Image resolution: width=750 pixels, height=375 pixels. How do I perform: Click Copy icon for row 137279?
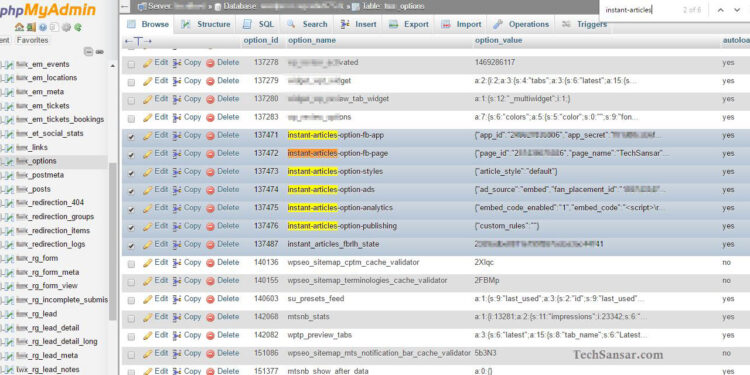(177, 81)
